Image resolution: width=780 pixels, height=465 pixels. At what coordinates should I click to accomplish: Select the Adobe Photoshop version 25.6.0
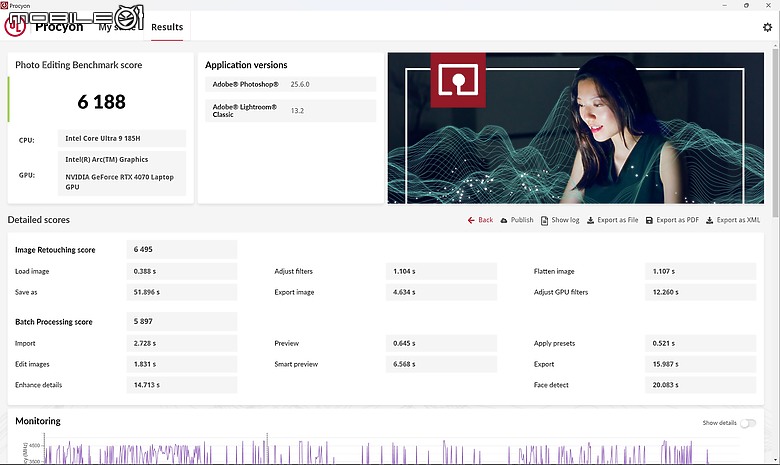(300, 85)
